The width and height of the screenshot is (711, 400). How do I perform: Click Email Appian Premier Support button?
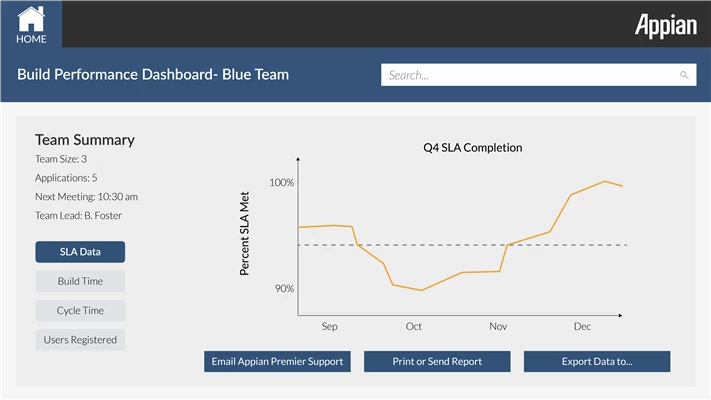click(x=277, y=361)
